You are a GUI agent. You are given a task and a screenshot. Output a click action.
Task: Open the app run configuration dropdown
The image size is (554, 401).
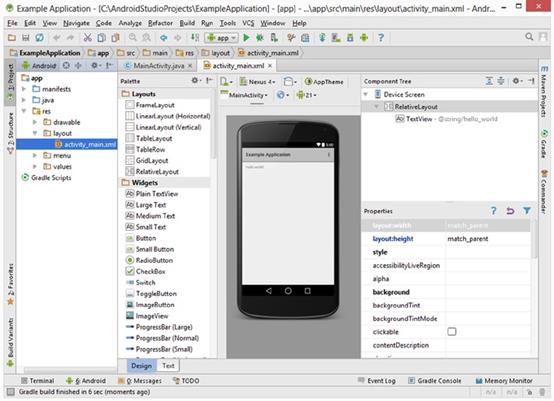click(x=222, y=37)
